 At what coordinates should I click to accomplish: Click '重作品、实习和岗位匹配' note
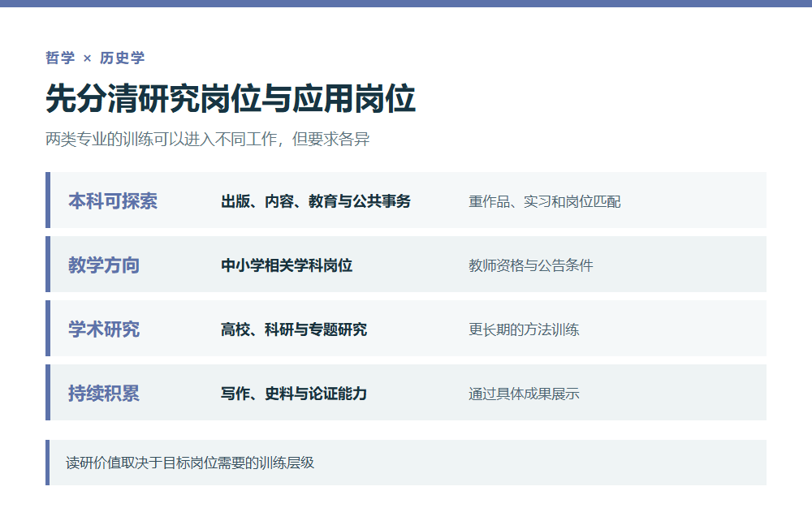(x=544, y=201)
